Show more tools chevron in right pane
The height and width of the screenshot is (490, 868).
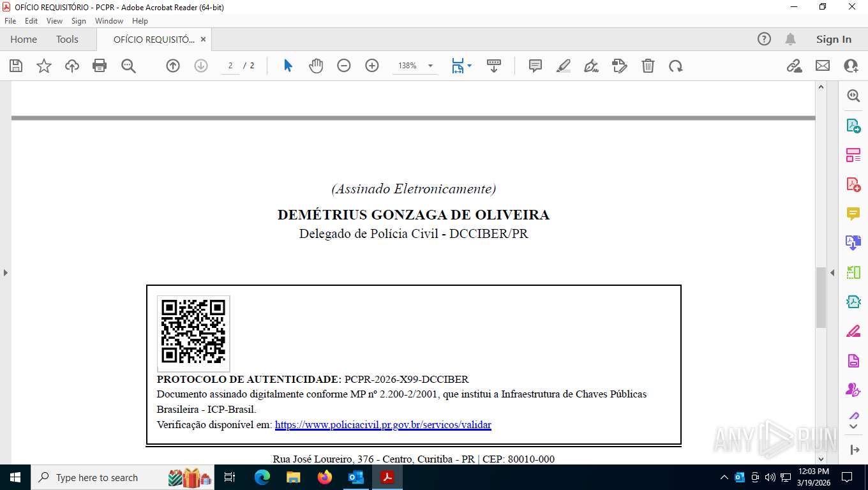click(x=853, y=426)
